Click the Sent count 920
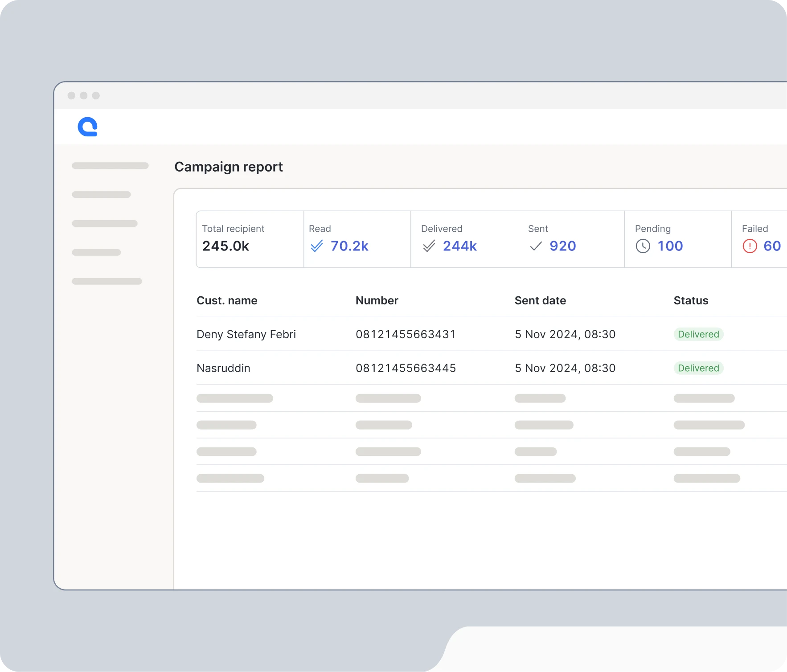The width and height of the screenshot is (787, 672). pyautogui.click(x=562, y=246)
